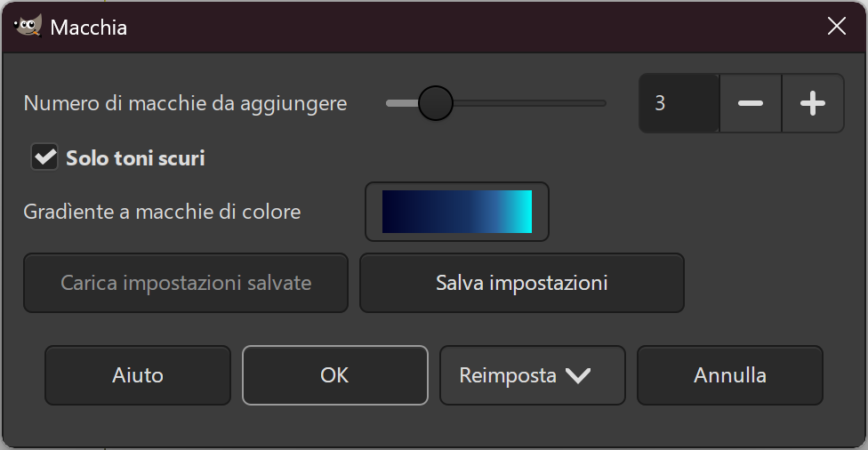Viewport: 868px width, 450px height.
Task: Cancel with the Annulla button
Action: pyautogui.click(x=729, y=375)
